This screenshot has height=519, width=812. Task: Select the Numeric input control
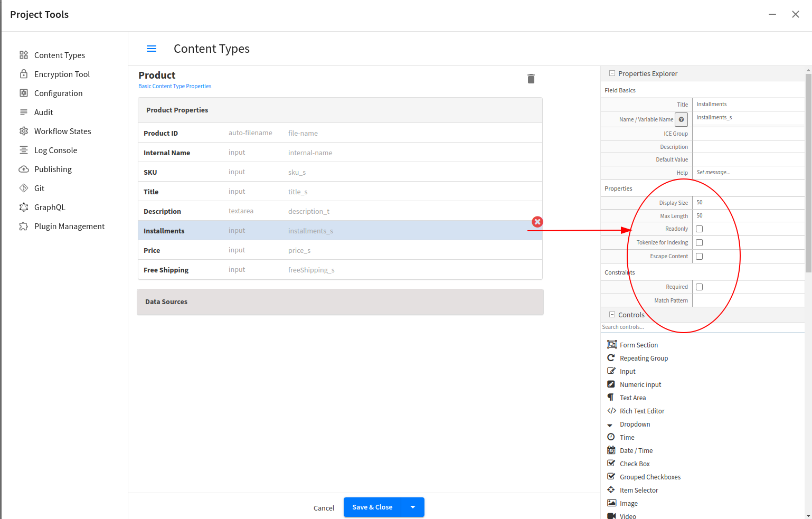point(640,384)
